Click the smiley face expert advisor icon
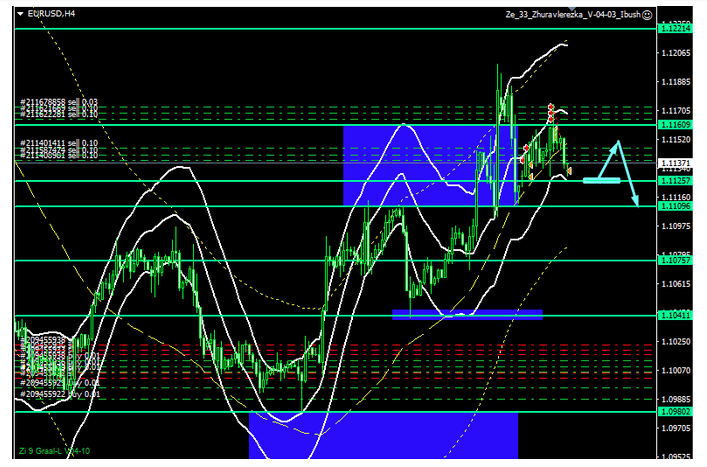707x467 pixels. (647, 15)
